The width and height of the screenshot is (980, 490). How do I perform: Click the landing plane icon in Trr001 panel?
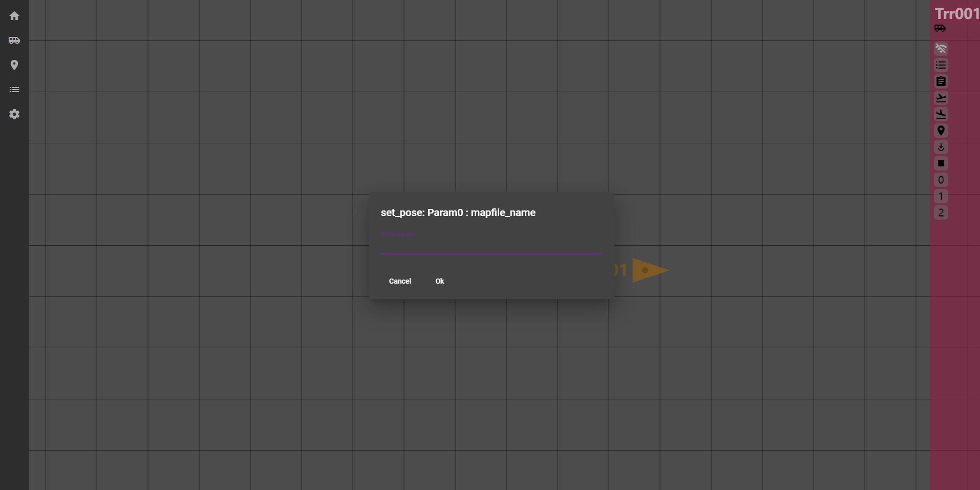941,114
